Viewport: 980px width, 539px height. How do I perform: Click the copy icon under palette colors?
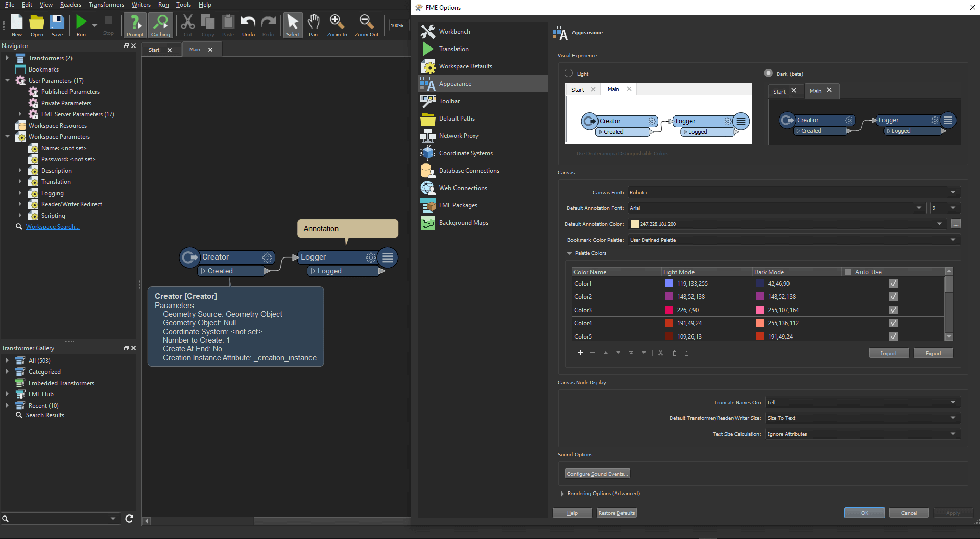[x=674, y=353]
